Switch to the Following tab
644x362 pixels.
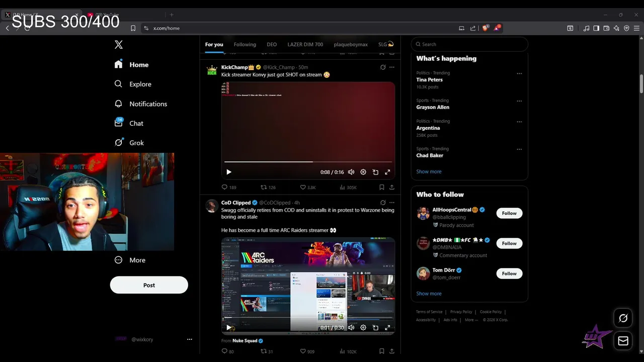click(245, 44)
